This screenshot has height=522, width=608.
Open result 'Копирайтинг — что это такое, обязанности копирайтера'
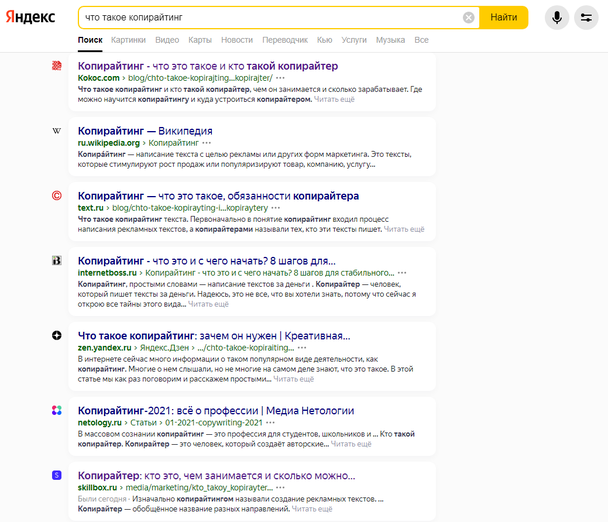click(x=218, y=196)
